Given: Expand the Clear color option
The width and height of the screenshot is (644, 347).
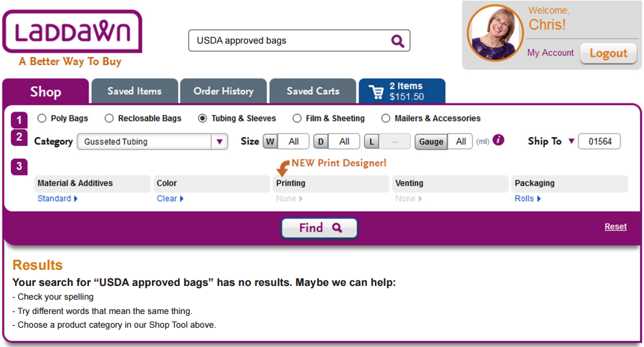Looking at the screenshot, I should click(170, 198).
